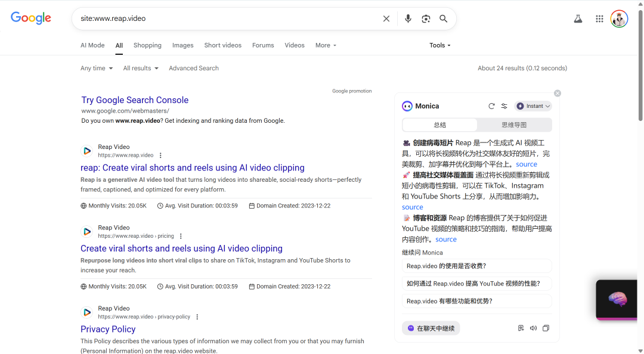Open Privacy Policy result
Screen dimensions: 644x354
pyautogui.click(x=108, y=329)
